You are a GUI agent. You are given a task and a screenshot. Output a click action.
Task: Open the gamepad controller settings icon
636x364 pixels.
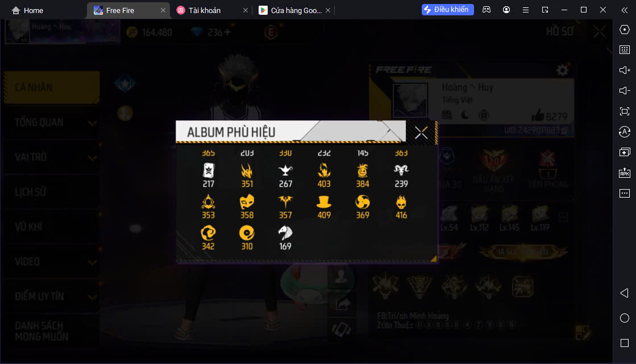coord(487,10)
